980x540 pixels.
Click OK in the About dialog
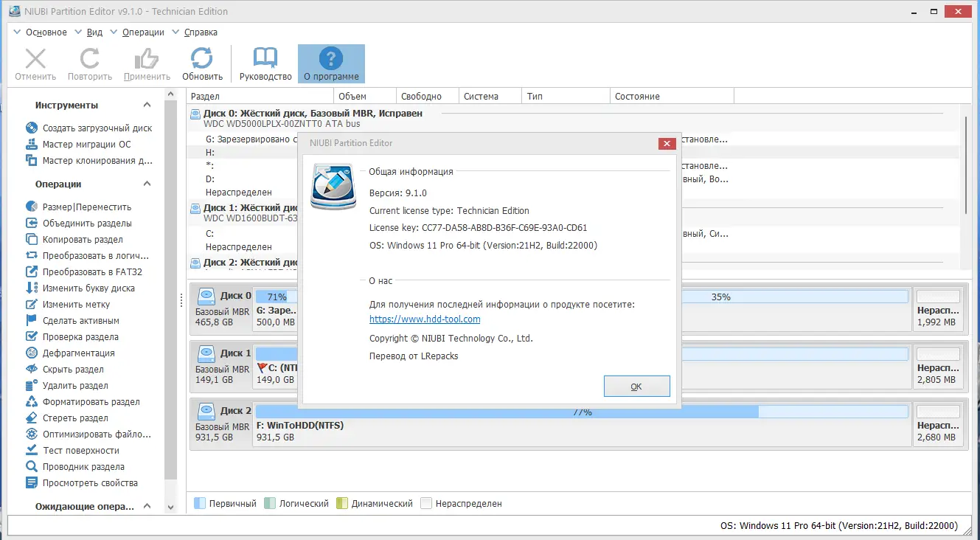[x=636, y=386]
